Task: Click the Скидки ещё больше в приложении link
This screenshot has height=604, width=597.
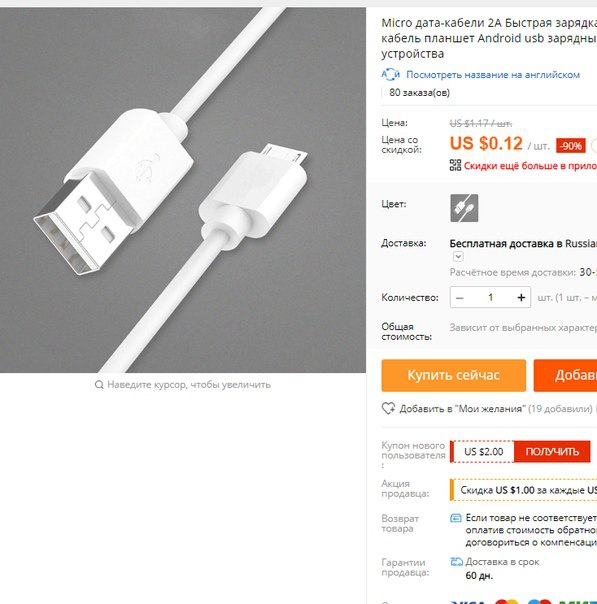Action: coord(530,166)
